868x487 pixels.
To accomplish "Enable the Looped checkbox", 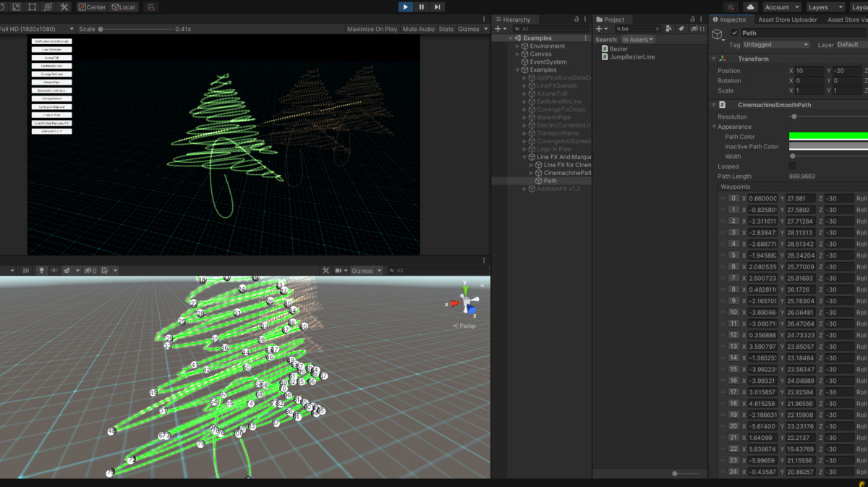I will [x=792, y=166].
